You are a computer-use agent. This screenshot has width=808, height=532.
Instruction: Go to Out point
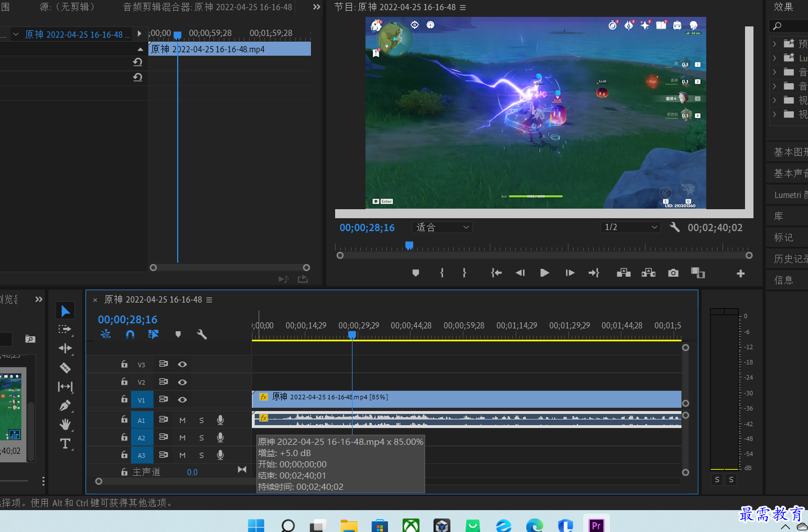tap(594, 273)
